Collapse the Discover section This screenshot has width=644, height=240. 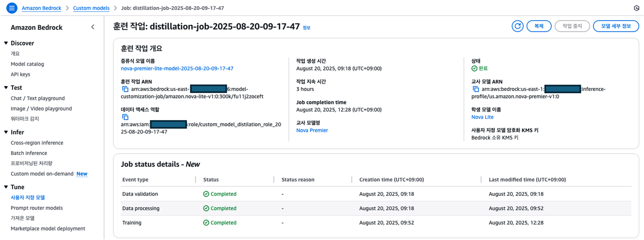coord(6,43)
